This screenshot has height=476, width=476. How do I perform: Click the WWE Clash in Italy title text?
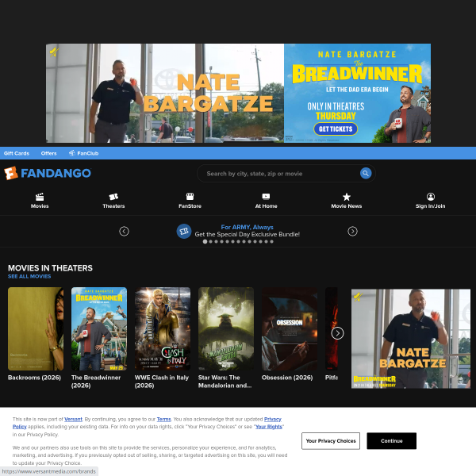[x=162, y=382]
